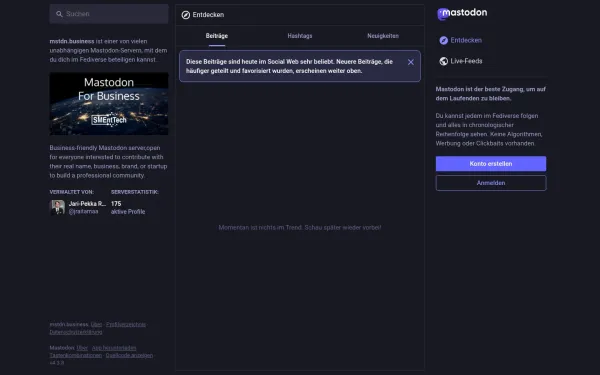Open the Mastodon For Business banner image
The image size is (600, 375).
pyautogui.click(x=109, y=104)
